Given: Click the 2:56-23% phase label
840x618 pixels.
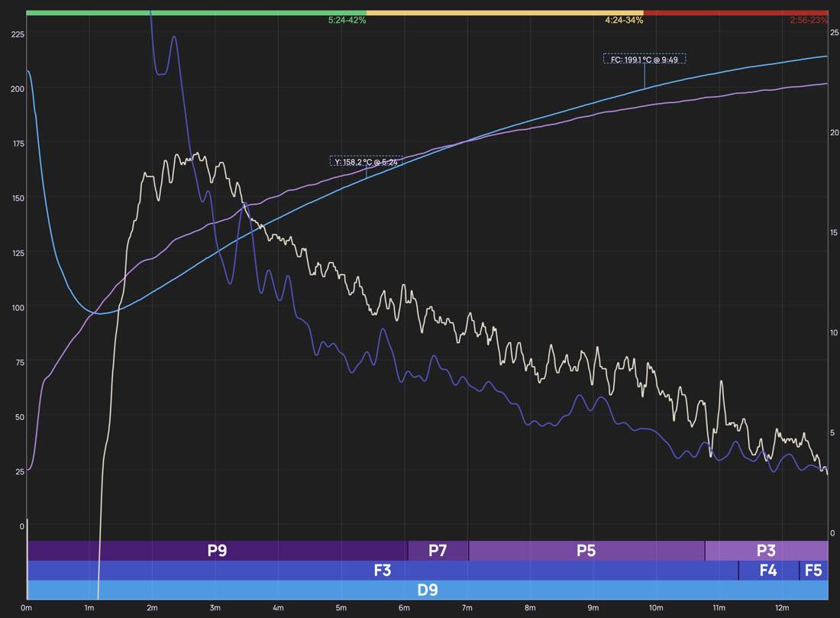Looking at the screenshot, I should click(809, 21).
